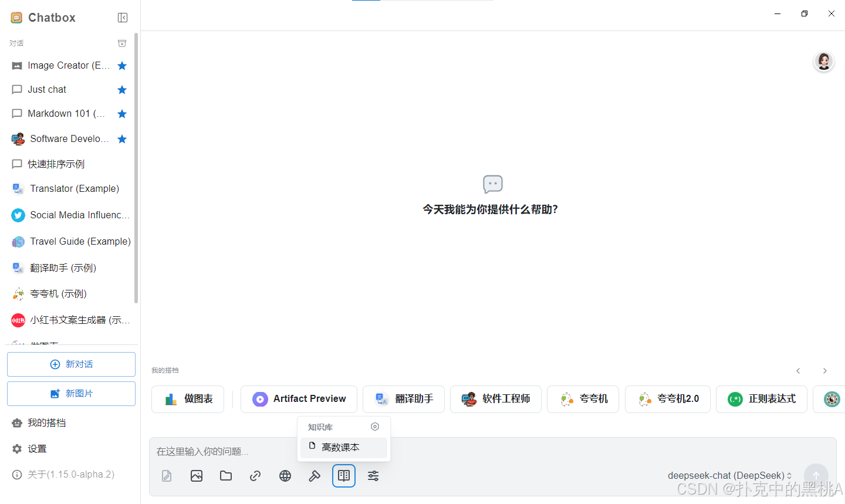The height and width of the screenshot is (504, 845).
Task: Select the 翻译助手 copilot card
Action: (404, 399)
